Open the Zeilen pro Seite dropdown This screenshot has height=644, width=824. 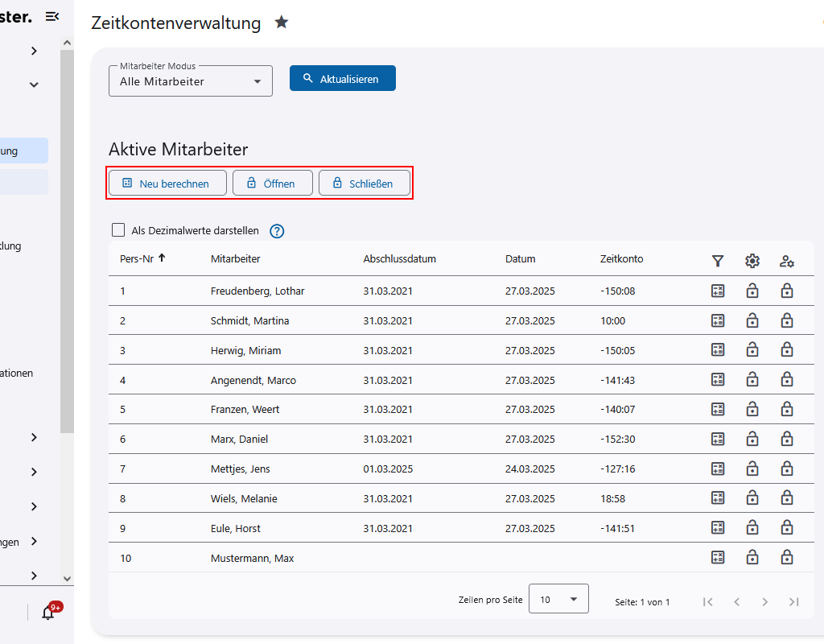[x=558, y=599]
